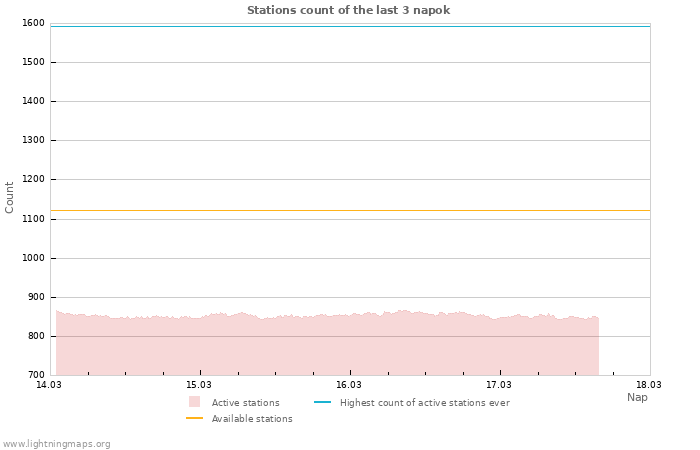Viewport: 700px width, 450px height.
Task: Click the orange Available stations line in the chart
Action: [x=350, y=211]
